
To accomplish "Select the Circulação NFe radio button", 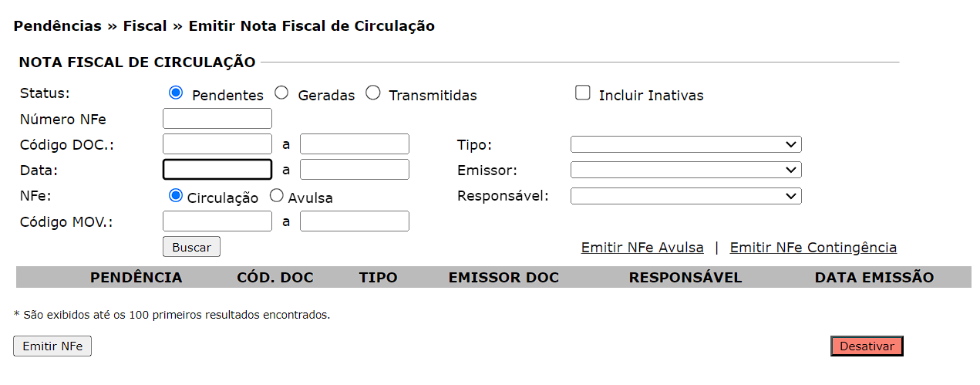I will (176, 196).
